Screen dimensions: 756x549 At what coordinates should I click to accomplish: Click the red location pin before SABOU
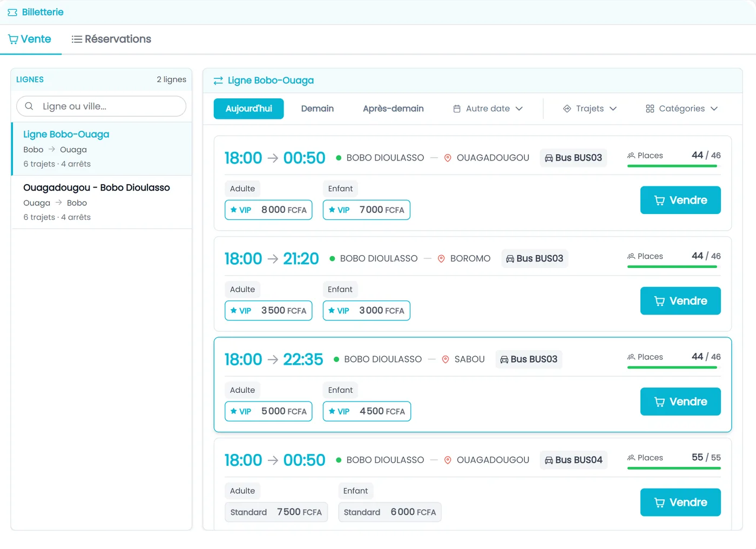[446, 359]
